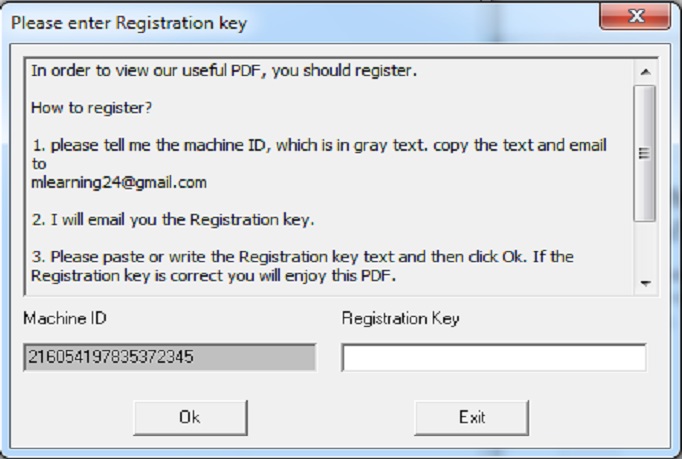
Task: Click the 'Please enter Registration key' title bar
Action: (130, 22)
